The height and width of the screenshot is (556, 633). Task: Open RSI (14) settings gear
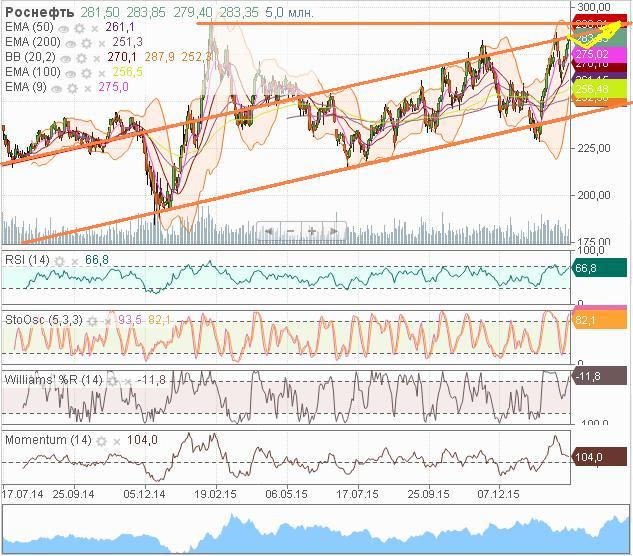59,262
